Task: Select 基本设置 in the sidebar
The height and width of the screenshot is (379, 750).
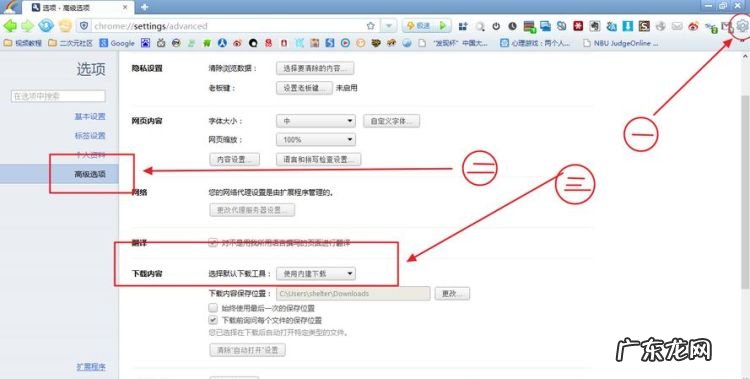Action: click(x=90, y=116)
